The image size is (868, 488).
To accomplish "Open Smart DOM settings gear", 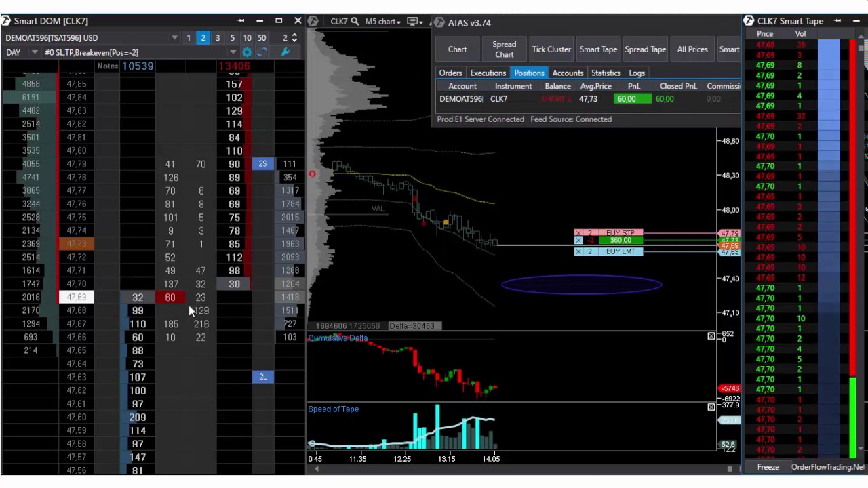I will [x=247, y=52].
